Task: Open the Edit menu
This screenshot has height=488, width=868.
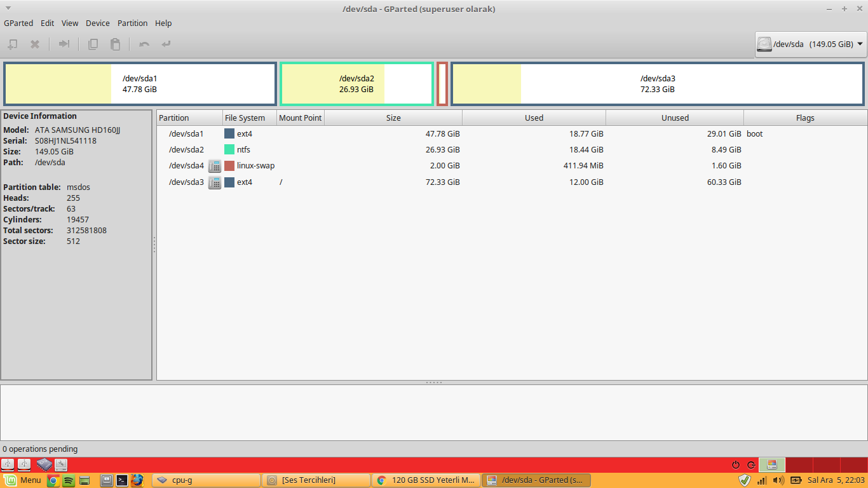Action: coord(47,23)
